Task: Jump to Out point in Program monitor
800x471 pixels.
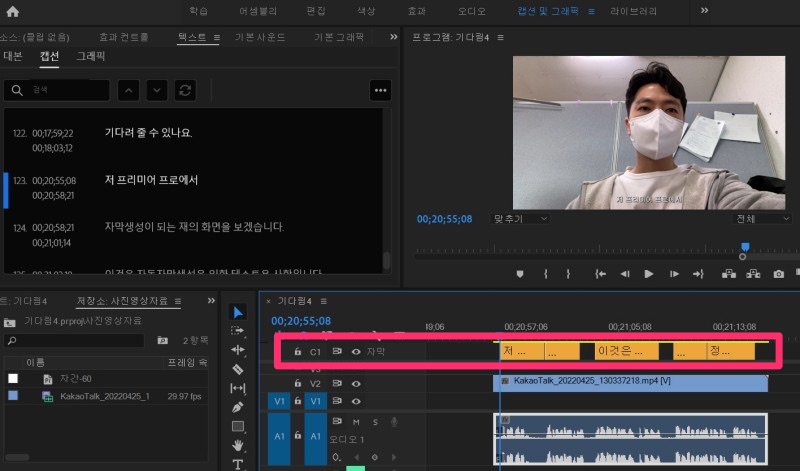Action: 698,274
